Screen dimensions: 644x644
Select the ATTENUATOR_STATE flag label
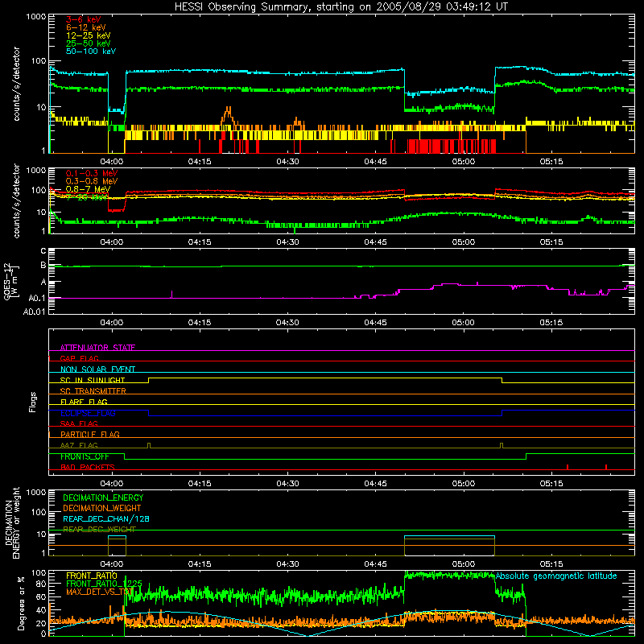tap(97, 348)
